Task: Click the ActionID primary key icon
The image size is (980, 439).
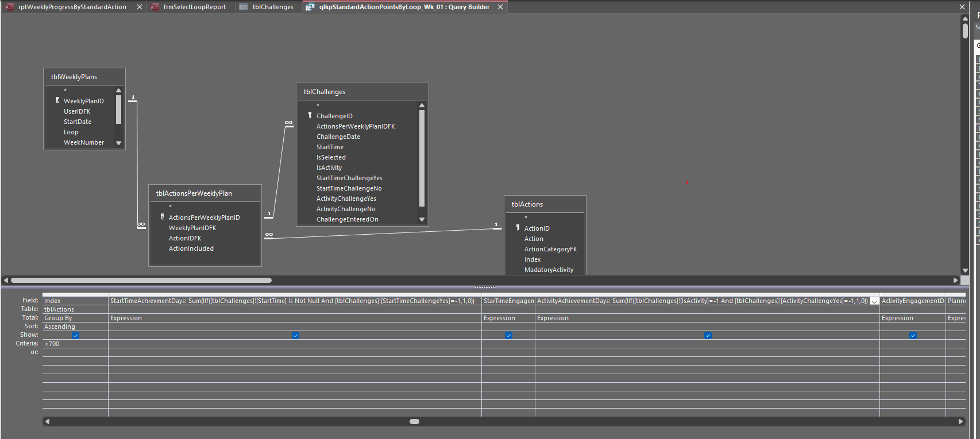Action: coord(518,228)
